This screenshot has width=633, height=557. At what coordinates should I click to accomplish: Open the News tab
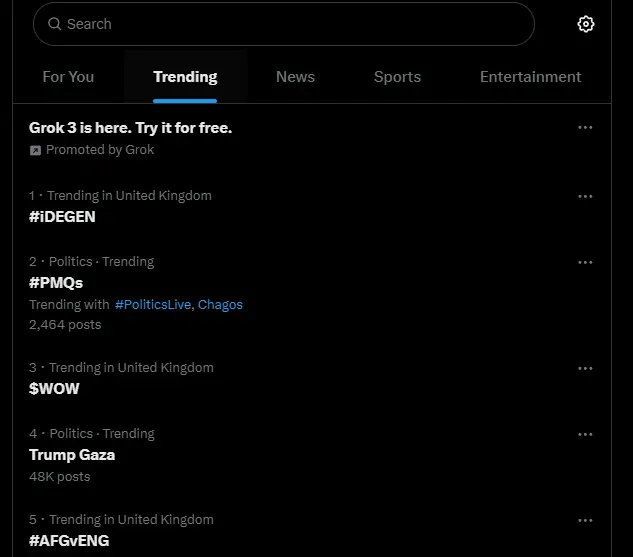295,77
